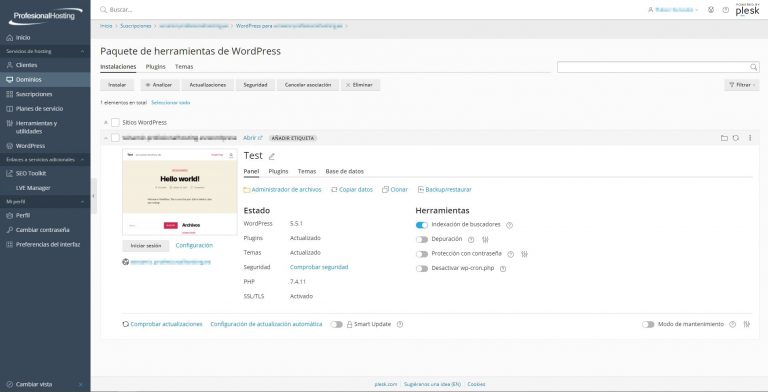768x392 pixels.
Task: Show help for Smart Update
Action: (400, 324)
